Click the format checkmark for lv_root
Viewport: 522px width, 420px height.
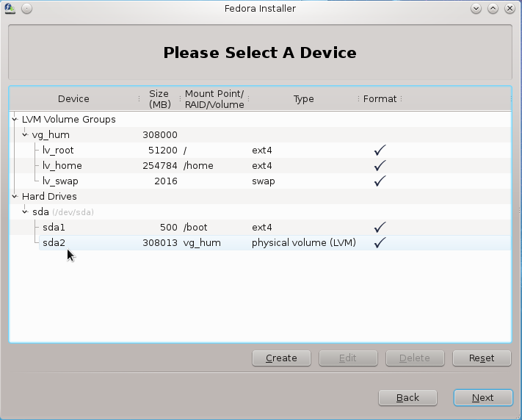tap(380, 151)
